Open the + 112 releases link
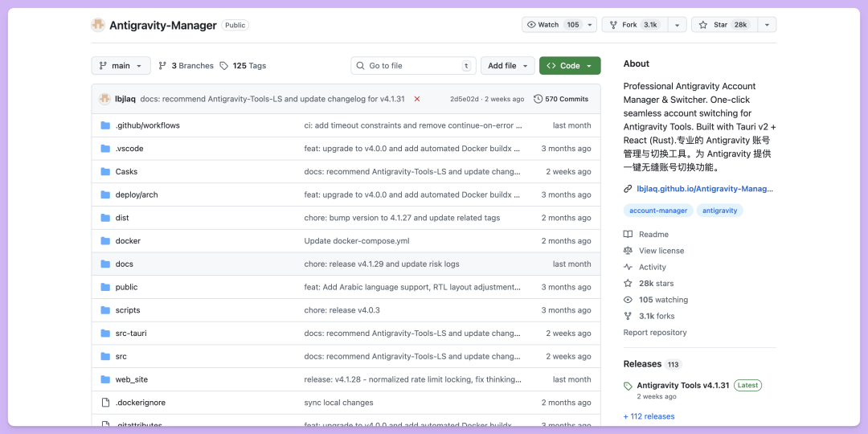Screen dimensions: 868x434 649,416
